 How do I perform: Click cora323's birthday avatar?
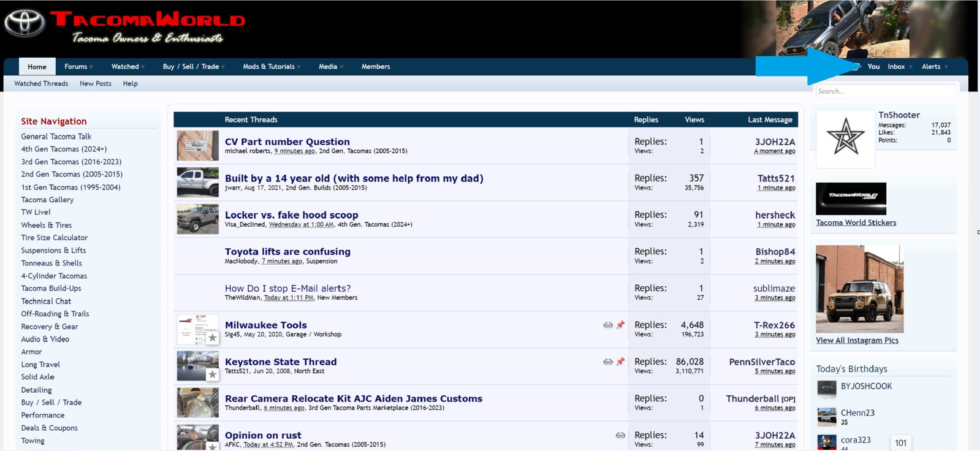(x=827, y=442)
